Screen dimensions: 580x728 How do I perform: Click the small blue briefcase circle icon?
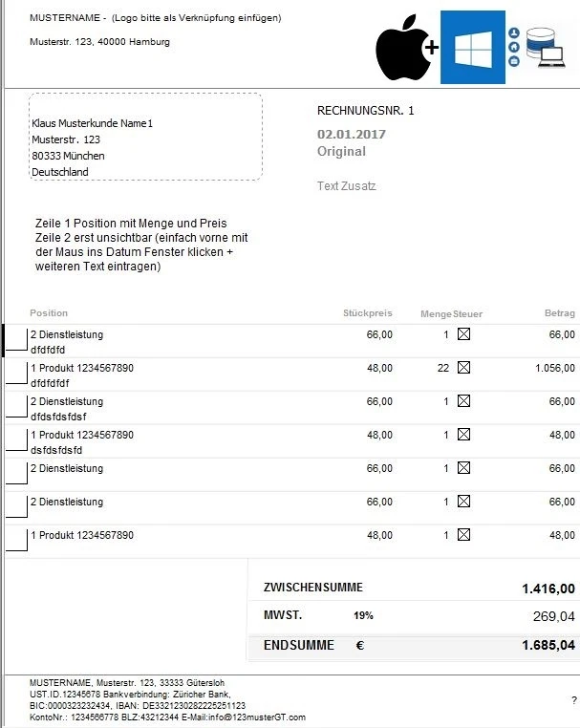click(x=514, y=61)
